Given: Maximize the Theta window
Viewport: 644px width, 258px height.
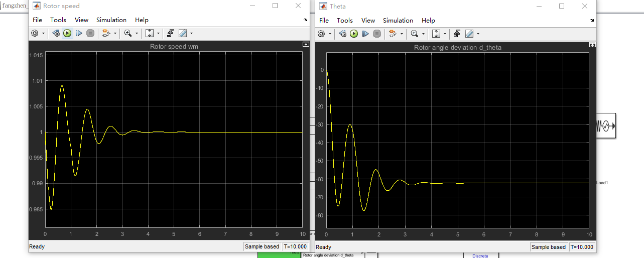Looking at the screenshot, I should click(x=562, y=6).
